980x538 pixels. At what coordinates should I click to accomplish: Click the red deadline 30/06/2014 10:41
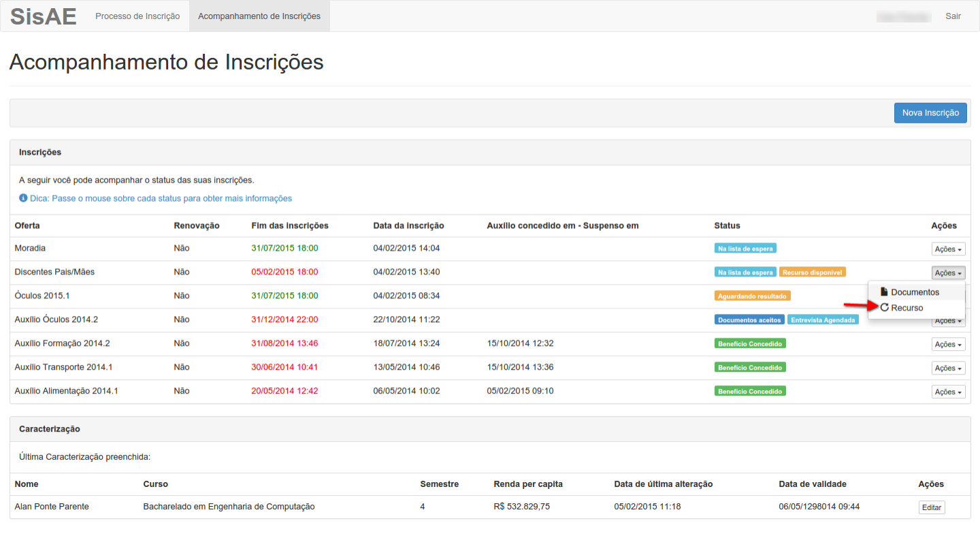click(284, 367)
